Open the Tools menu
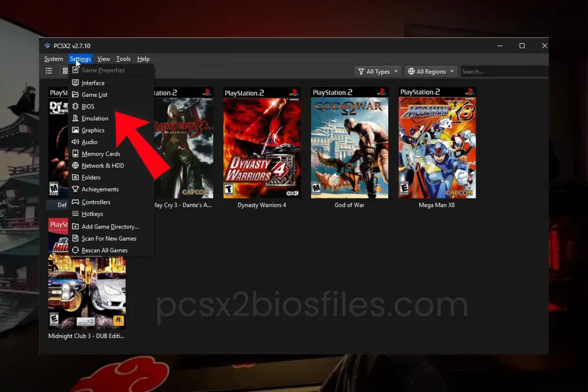The height and width of the screenshot is (392, 588). coord(123,59)
